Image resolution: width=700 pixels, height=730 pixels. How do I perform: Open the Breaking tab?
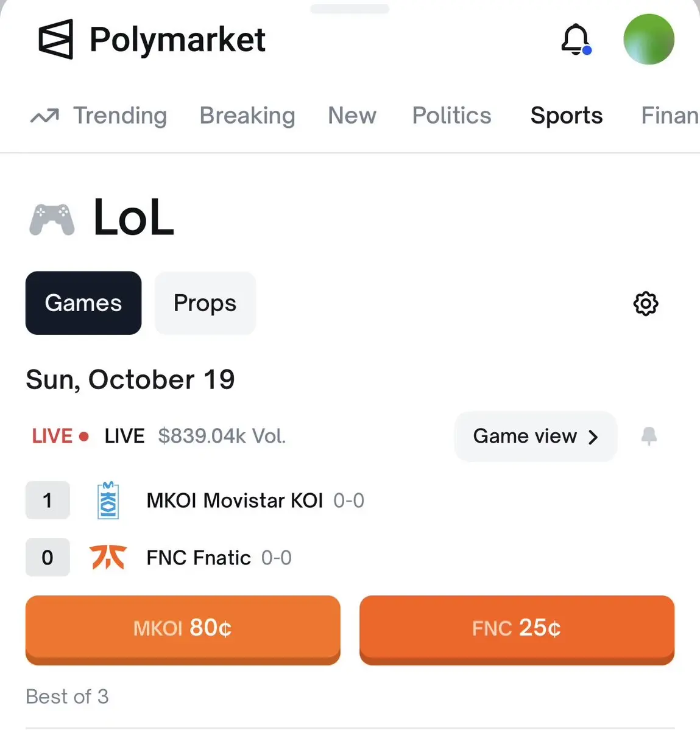tap(247, 116)
